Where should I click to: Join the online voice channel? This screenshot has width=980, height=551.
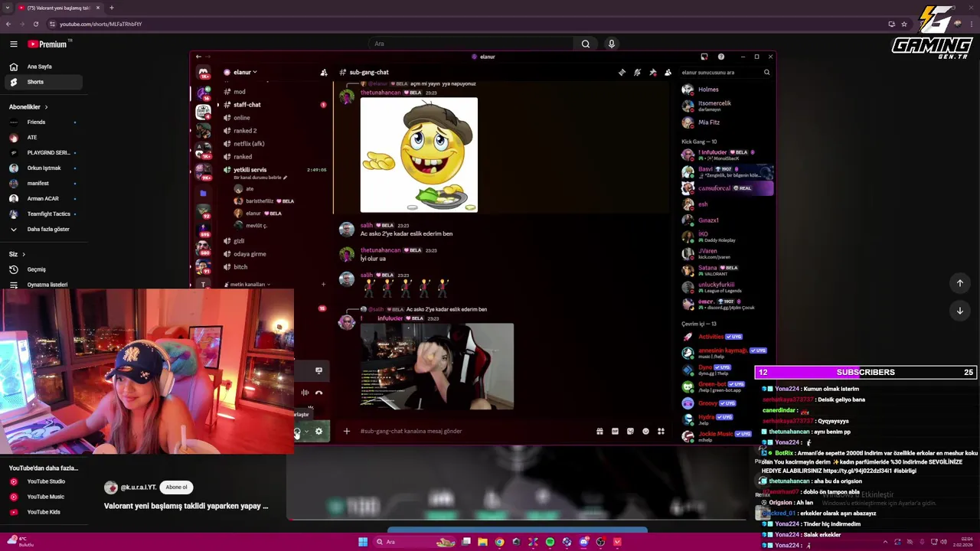click(x=242, y=118)
